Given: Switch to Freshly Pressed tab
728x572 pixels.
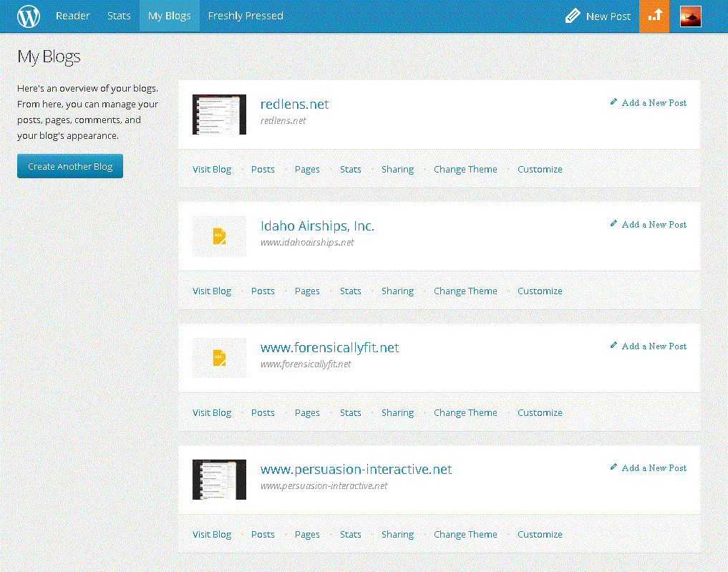Looking at the screenshot, I should tap(245, 16).
